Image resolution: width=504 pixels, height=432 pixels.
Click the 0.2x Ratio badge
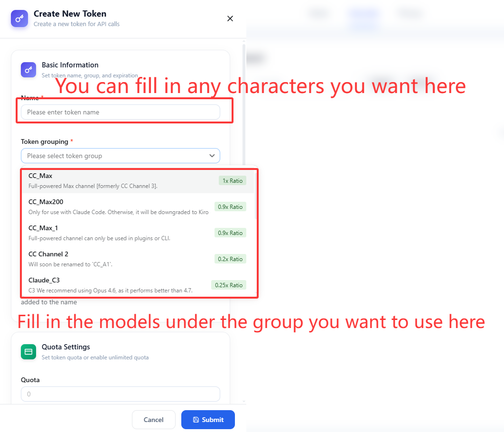point(231,259)
